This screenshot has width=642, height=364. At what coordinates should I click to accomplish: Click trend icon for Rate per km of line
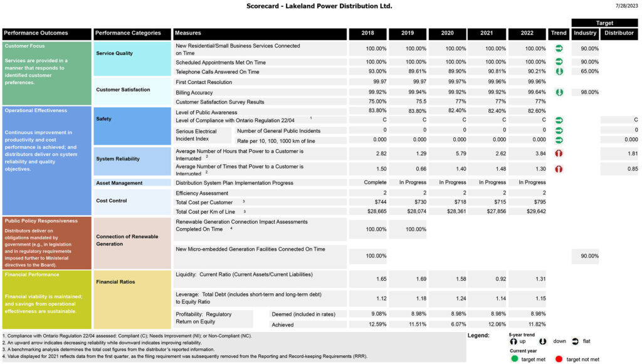point(559,140)
